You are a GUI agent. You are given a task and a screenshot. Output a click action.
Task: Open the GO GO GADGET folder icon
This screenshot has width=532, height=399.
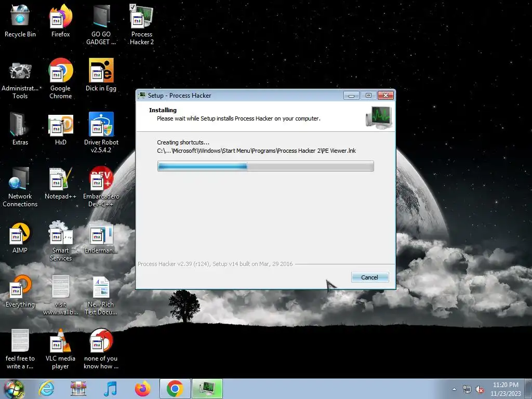tap(101, 24)
